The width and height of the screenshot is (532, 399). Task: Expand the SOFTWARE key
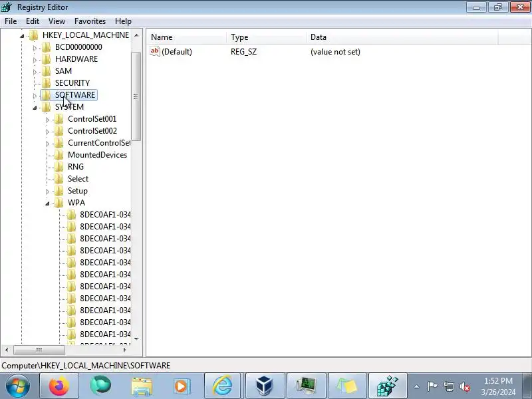pos(35,96)
